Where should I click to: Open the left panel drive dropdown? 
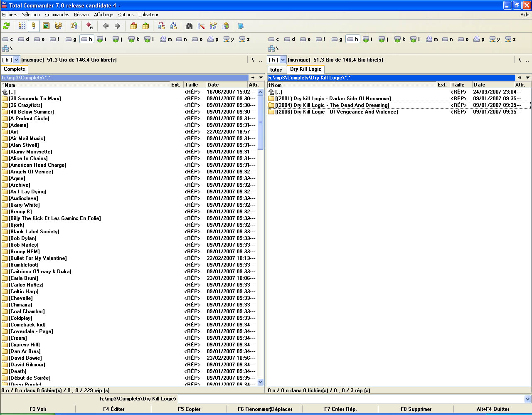(x=17, y=60)
